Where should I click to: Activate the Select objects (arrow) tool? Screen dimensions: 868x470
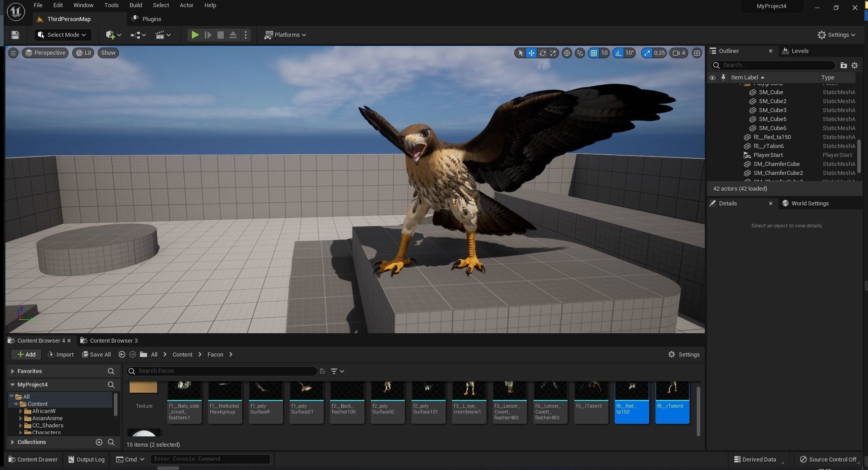point(520,53)
